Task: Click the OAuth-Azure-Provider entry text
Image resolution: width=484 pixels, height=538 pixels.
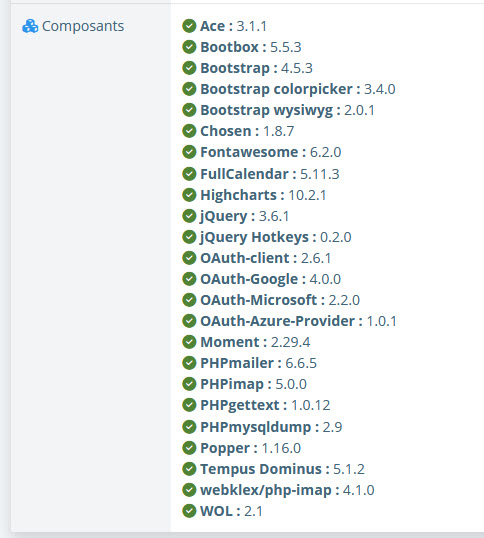Action: point(298,321)
